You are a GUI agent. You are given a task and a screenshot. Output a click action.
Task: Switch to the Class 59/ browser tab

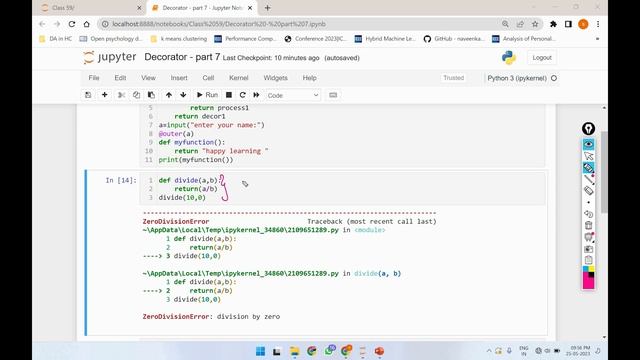tap(91, 8)
